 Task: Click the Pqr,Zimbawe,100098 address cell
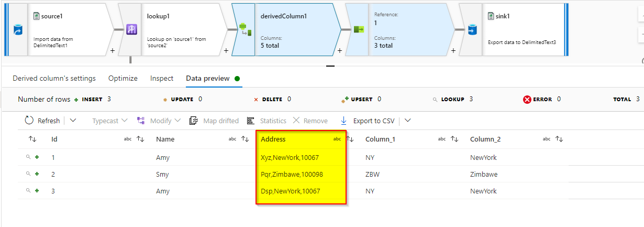292,174
